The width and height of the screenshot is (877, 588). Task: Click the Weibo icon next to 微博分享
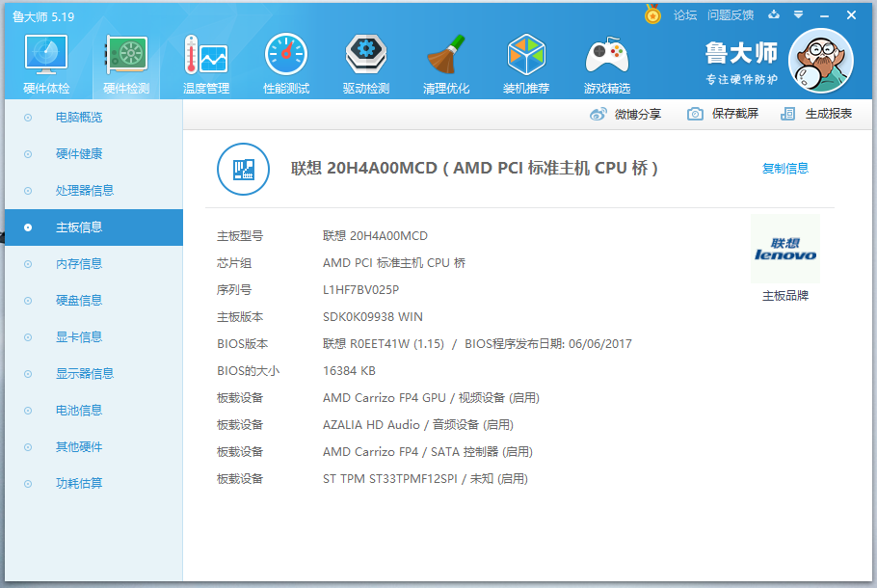[598, 114]
